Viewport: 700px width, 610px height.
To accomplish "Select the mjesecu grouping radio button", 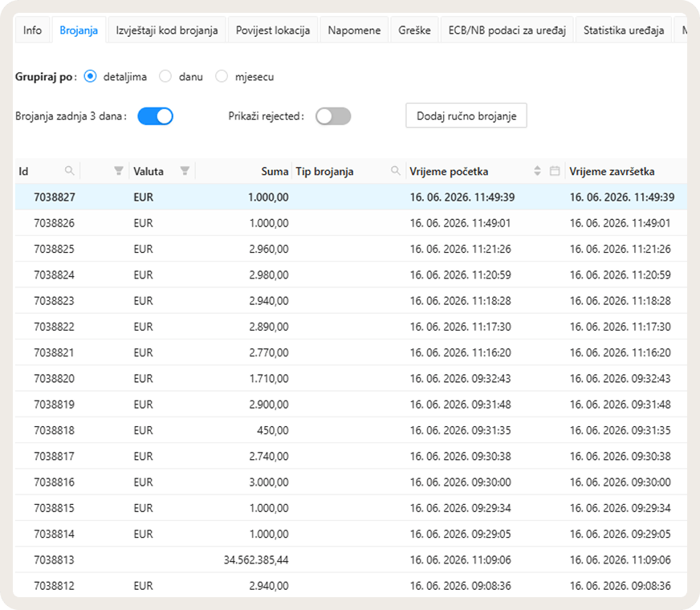I will 222,77.
